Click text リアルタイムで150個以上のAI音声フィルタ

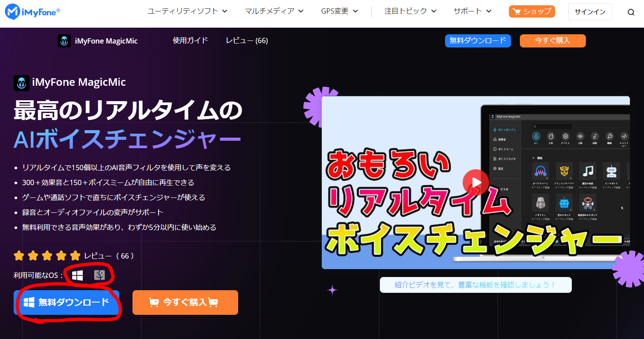pos(126,168)
